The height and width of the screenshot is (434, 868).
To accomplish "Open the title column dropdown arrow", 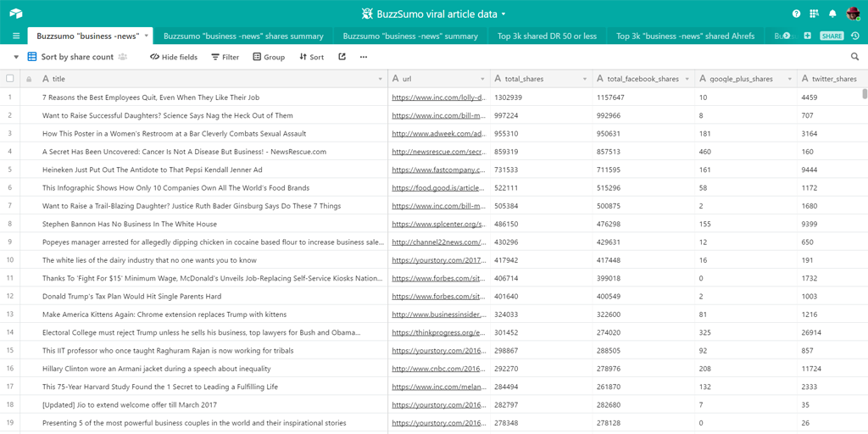I will (381, 79).
